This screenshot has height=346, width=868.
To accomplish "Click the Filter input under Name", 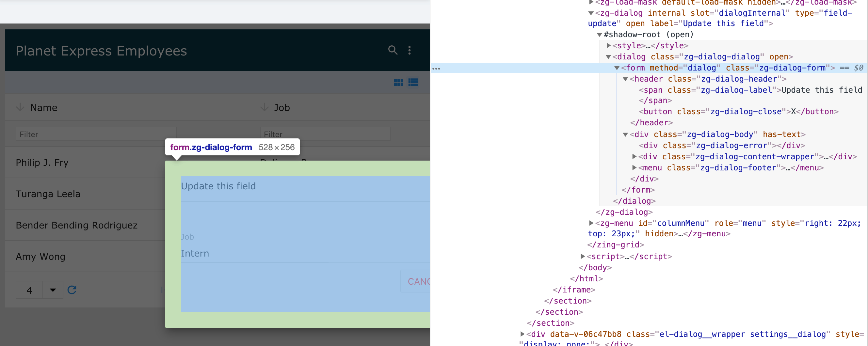I will point(96,134).
